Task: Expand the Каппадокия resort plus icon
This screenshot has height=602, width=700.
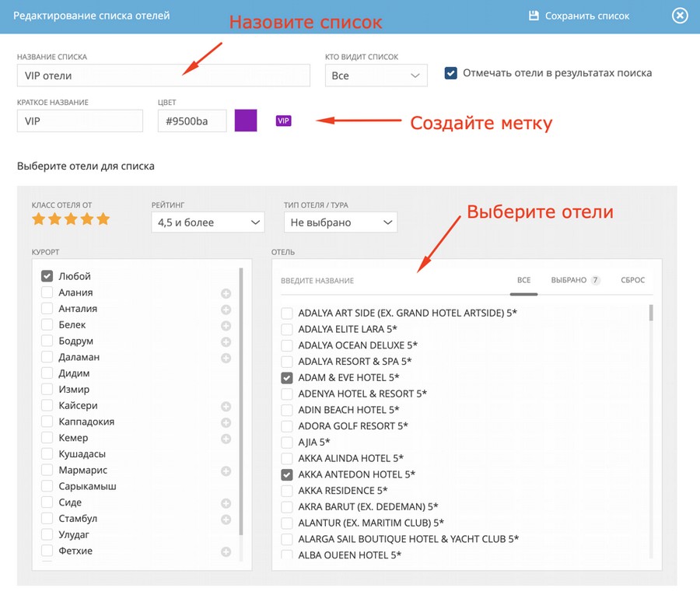Action: point(226,422)
